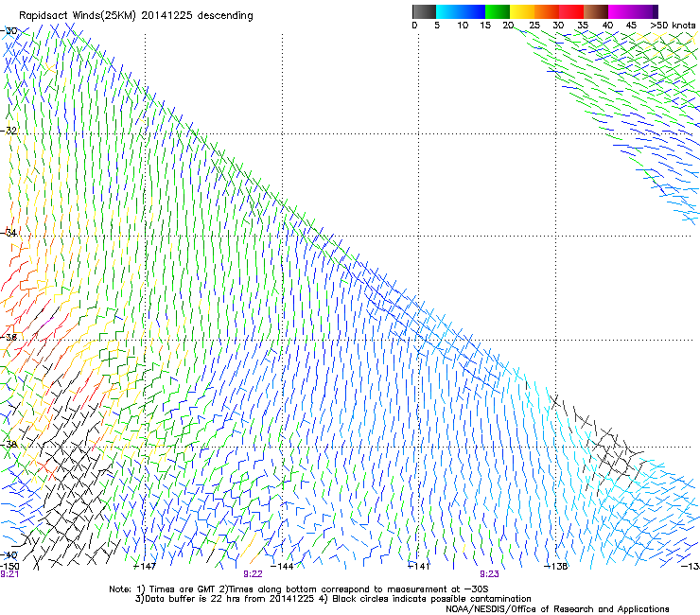Image resolution: width=700 pixels, height=615 pixels.
Task: Click the legend scale label '45'
Action: point(631,26)
